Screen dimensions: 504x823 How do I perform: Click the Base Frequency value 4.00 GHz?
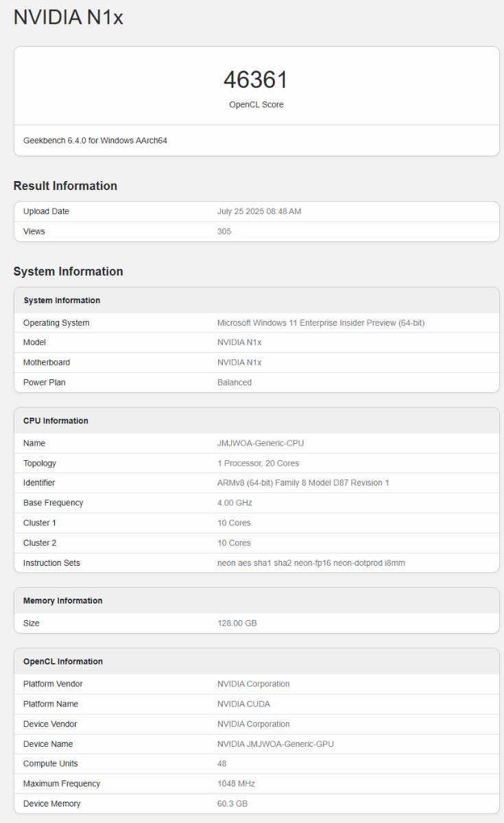point(235,503)
